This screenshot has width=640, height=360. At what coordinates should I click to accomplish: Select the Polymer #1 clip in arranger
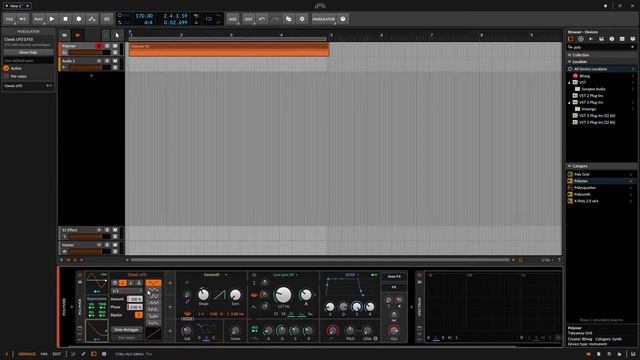pyautogui.click(x=229, y=49)
